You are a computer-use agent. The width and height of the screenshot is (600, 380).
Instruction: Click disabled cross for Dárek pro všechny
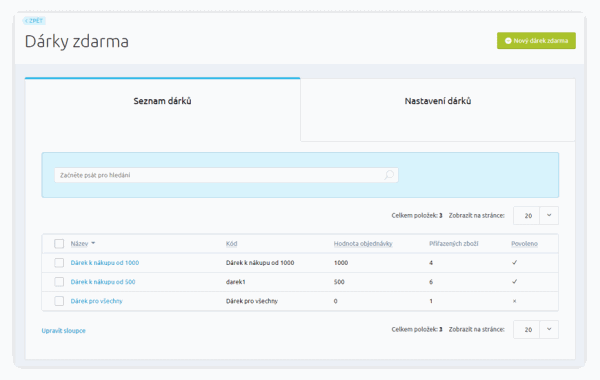pos(514,301)
